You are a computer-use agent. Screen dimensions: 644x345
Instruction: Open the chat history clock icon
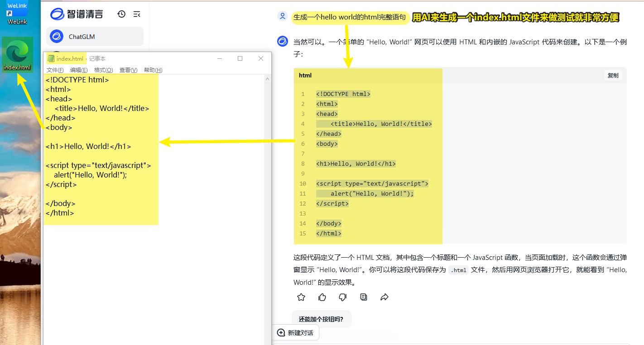pos(121,14)
